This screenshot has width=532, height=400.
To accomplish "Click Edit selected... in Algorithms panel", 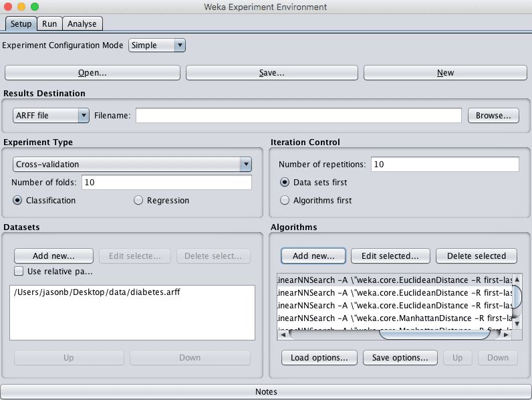I will pyautogui.click(x=390, y=256).
